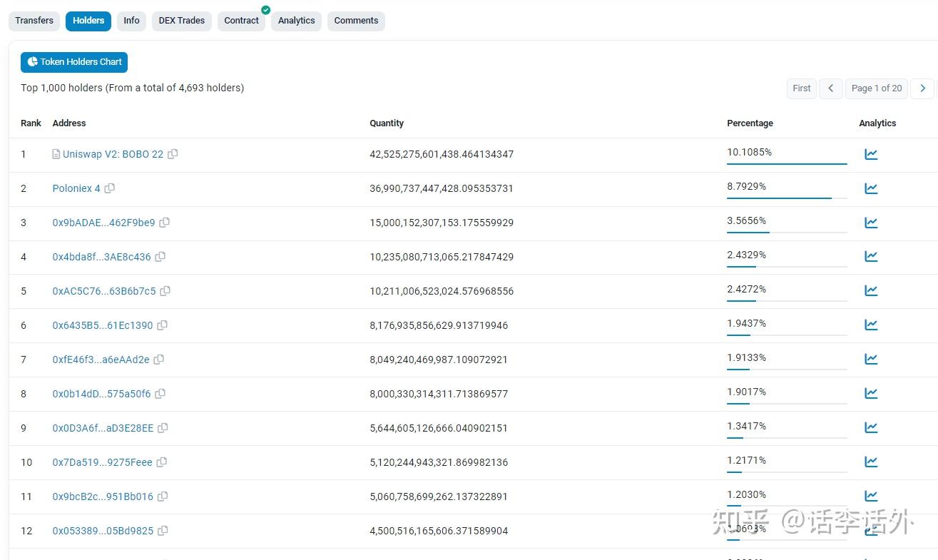Click the Top 1,000 holders summary text
Image resolution: width=938 pixels, height=560 pixels.
(x=133, y=88)
